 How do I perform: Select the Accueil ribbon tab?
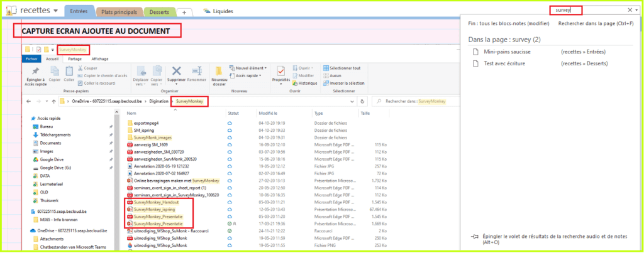click(52, 58)
